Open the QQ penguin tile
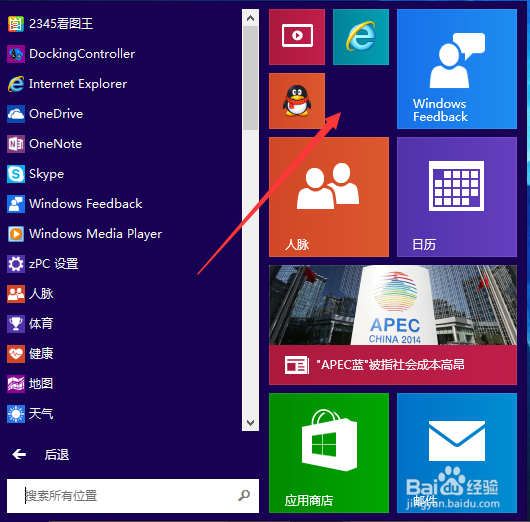530x522 pixels. [x=297, y=101]
